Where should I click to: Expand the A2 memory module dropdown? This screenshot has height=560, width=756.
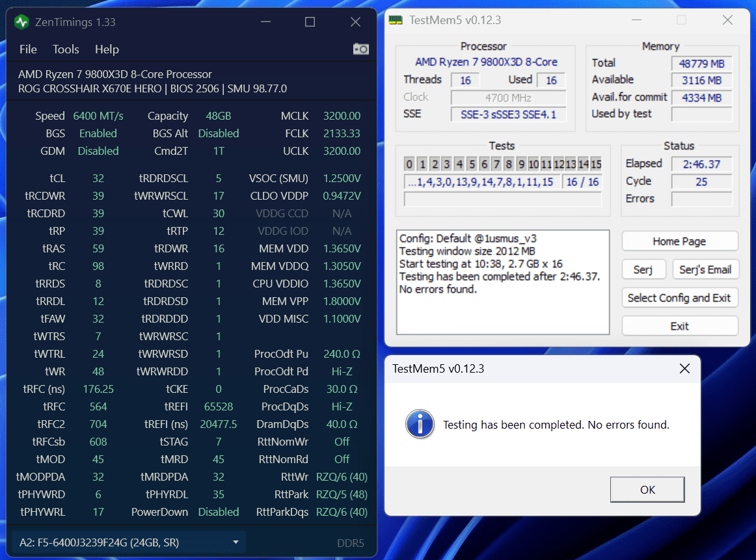point(129,542)
